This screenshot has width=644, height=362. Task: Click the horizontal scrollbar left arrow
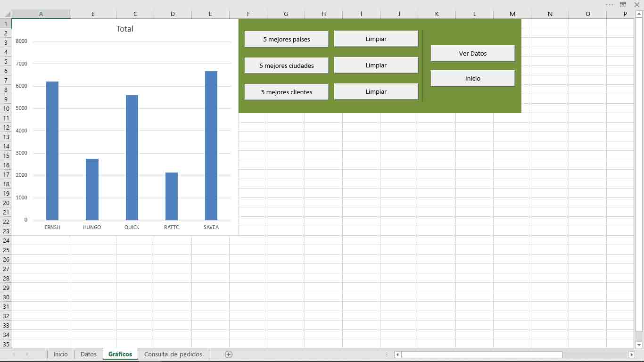tap(397, 354)
